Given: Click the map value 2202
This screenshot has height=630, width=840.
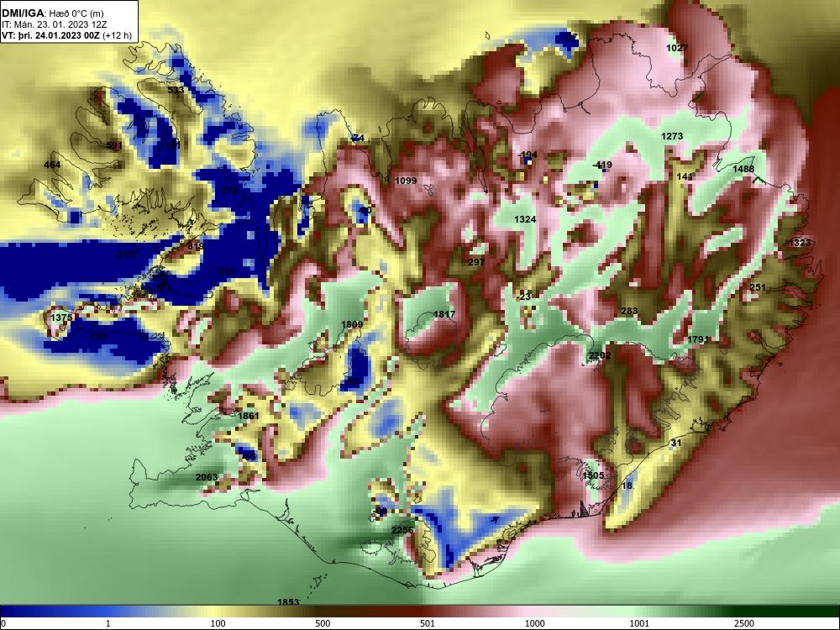Looking at the screenshot, I should coord(600,355).
